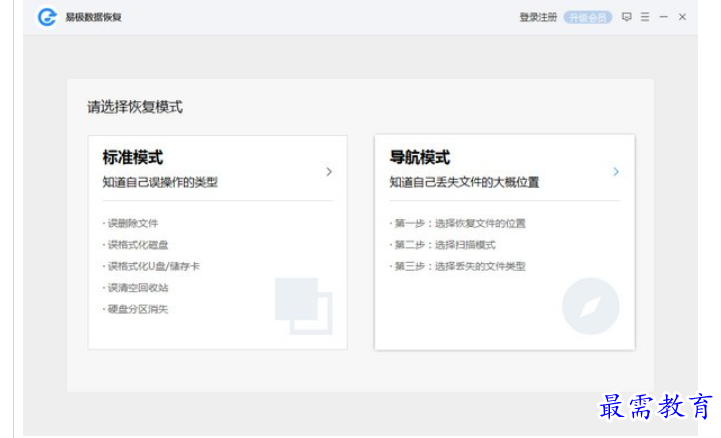Click the 请选择恢复模式 heading
This screenshot has width=721, height=438.
click(x=135, y=107)
